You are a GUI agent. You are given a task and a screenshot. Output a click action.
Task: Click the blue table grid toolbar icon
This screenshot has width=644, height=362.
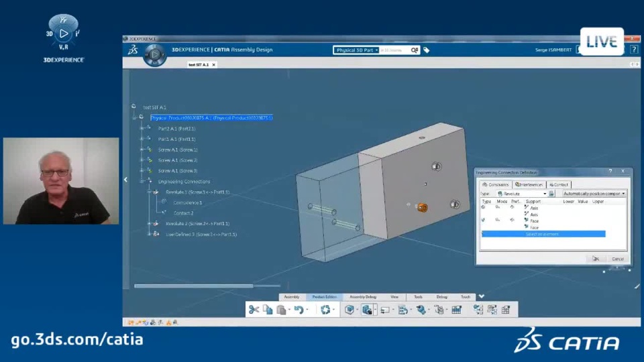click(456, 310)
